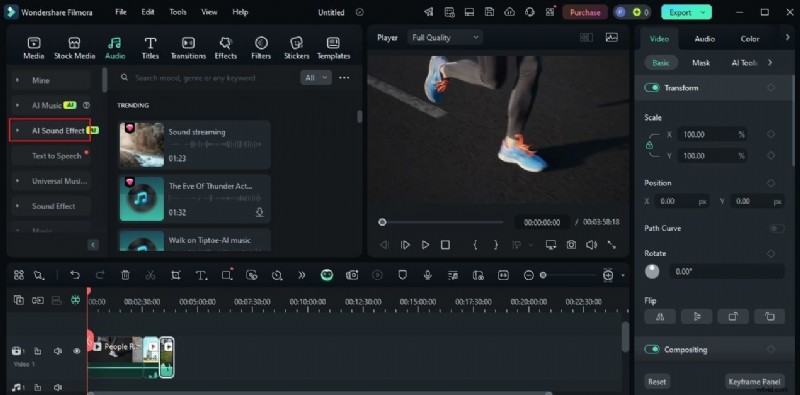
Task: Open the Full Quality dropdown
Action: (x=445, y=37)
